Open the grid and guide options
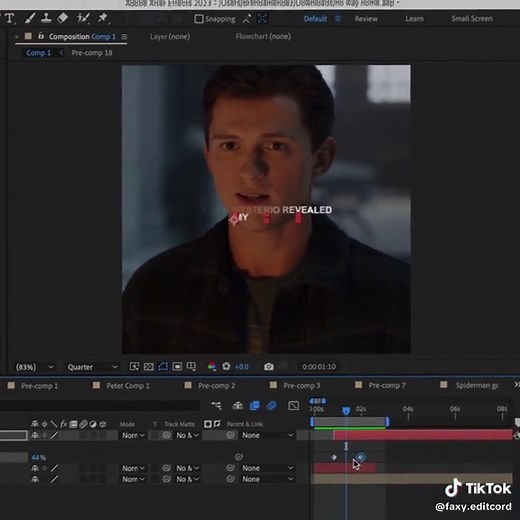520x520 pixels. point(191,367)
